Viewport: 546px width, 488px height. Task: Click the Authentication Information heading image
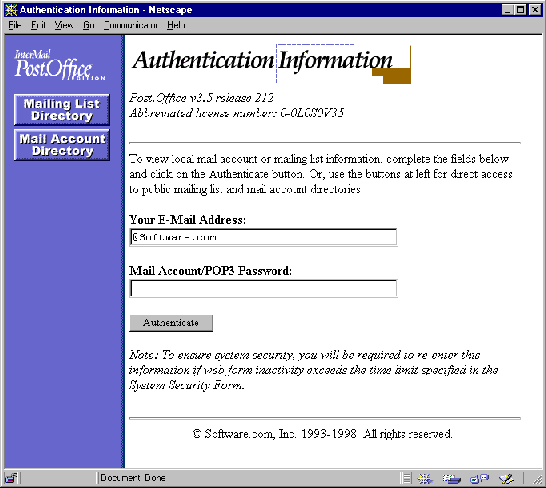pyautogui.click(x=271, y=63)
